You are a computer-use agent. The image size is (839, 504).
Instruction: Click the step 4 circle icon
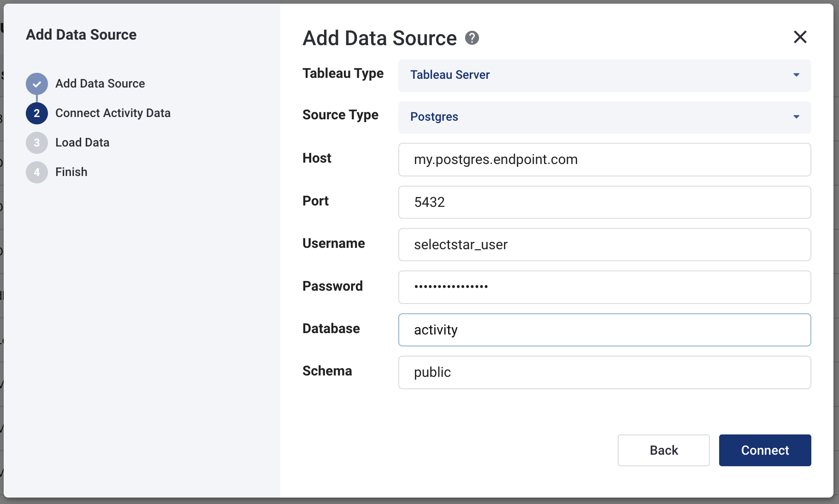(37, 172)
